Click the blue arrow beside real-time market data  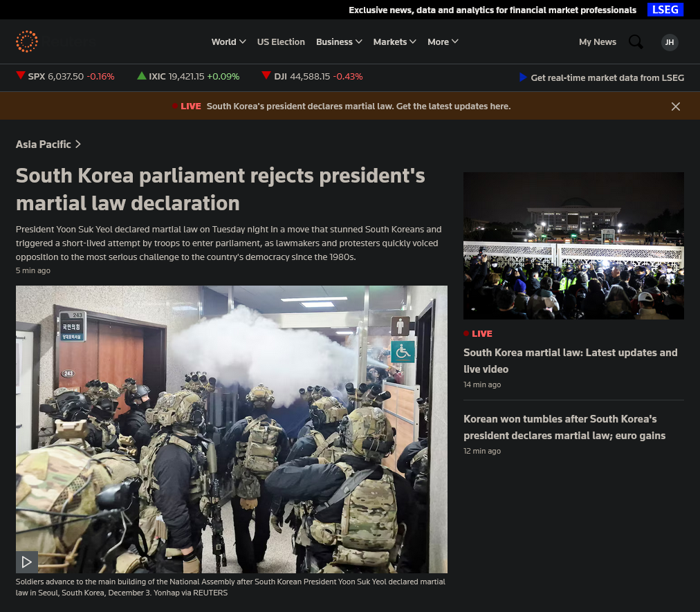[x=523, y=77]
